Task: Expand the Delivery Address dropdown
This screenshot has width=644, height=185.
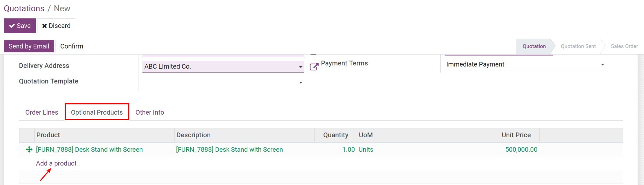Action: 301,67
